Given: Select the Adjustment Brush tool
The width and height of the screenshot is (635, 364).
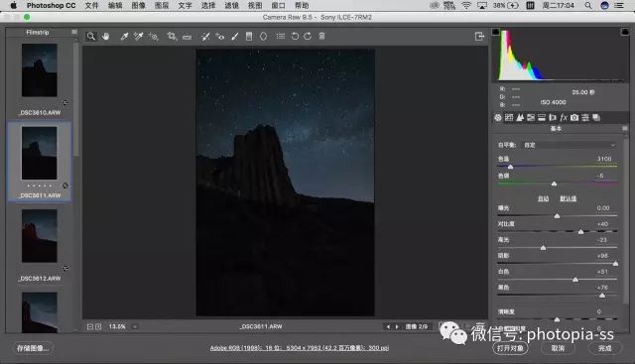Looking at the screenshot, I should tap(234, 37).
